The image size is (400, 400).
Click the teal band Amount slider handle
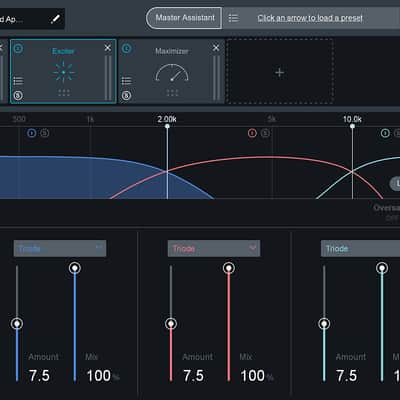click(x=324, y=323)
